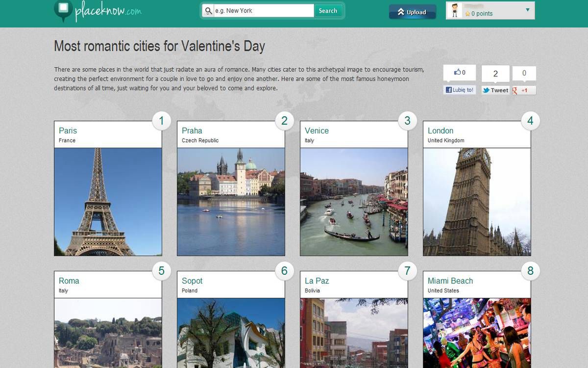Viewport: 588px width, 368px height.
Task: Open the Praha city link
Action: click(x=192, y=131)
